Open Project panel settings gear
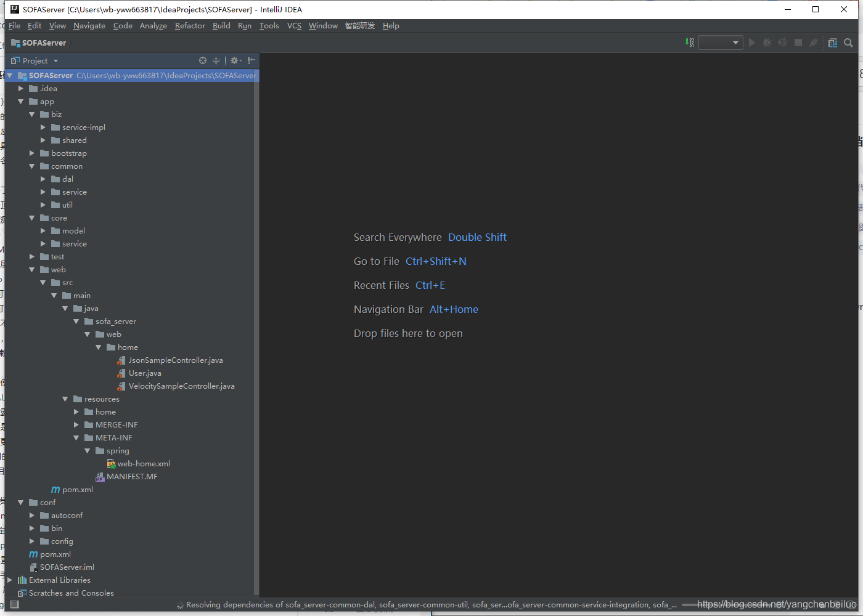863x616 pixels. tap(235, 60)
